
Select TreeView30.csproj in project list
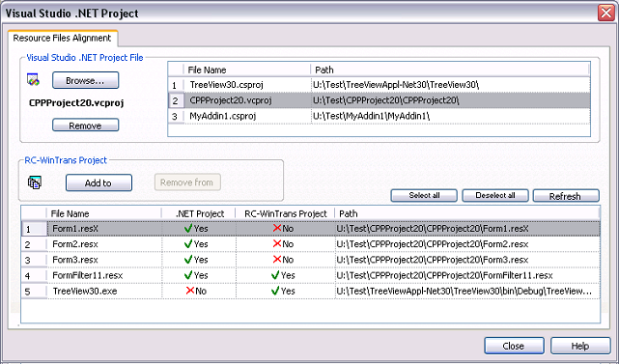click(379, 85)
